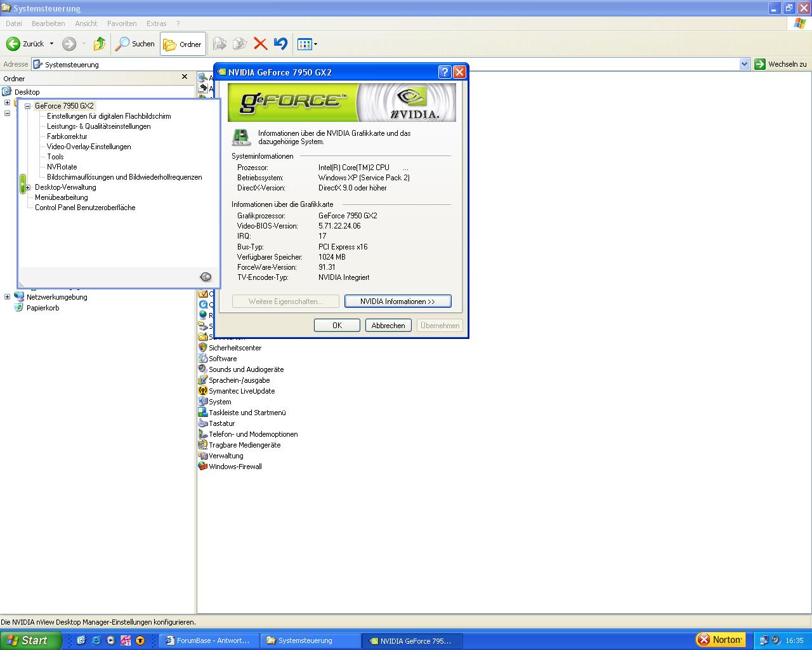This screenshot has height=650, width=812.
Task: Click the Wechseln zu go button
Action: pos(781,64)
